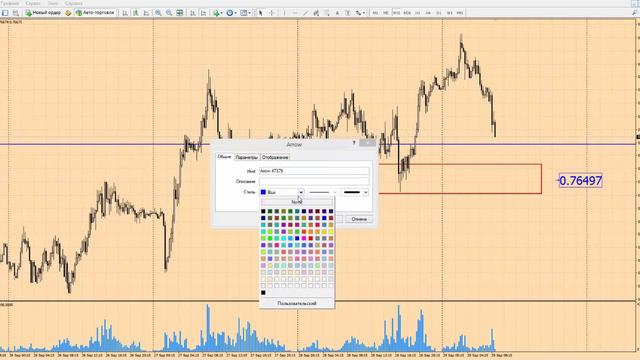Image resolution: width=640 pixels, height=360 pixels.
Task: Open the Сервис menu
Action: coord(33,3)
